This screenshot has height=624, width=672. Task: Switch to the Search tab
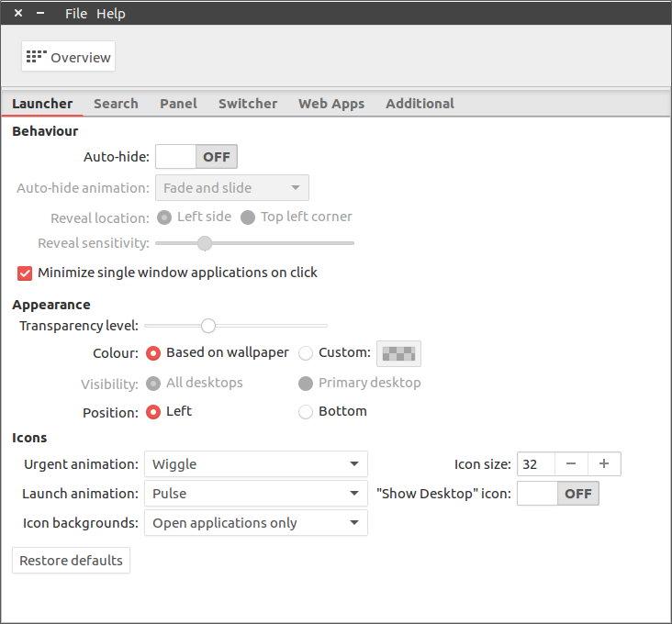click(x=117, y=104)
